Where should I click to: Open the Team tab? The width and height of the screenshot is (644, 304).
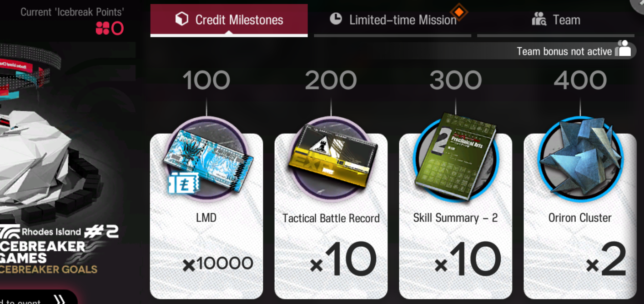tap(556, 20)
